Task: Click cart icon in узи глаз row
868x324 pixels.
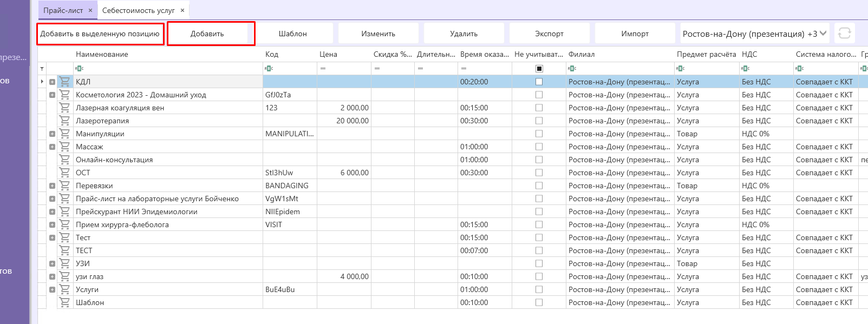Action: (65, 276)
